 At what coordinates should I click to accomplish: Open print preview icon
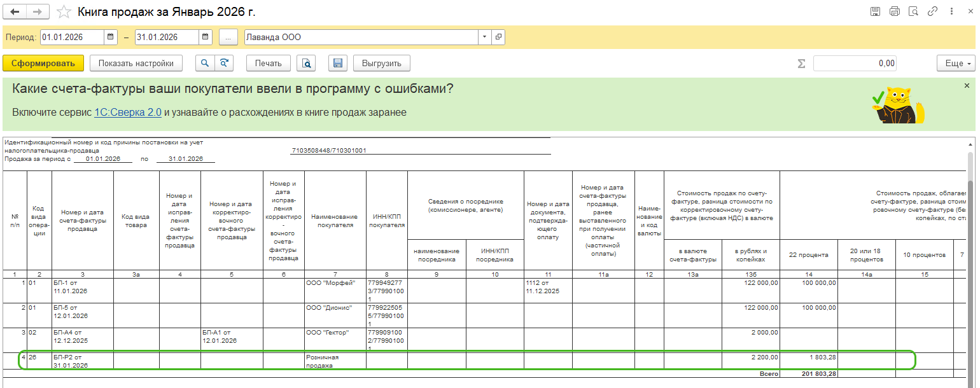(307, 63)
